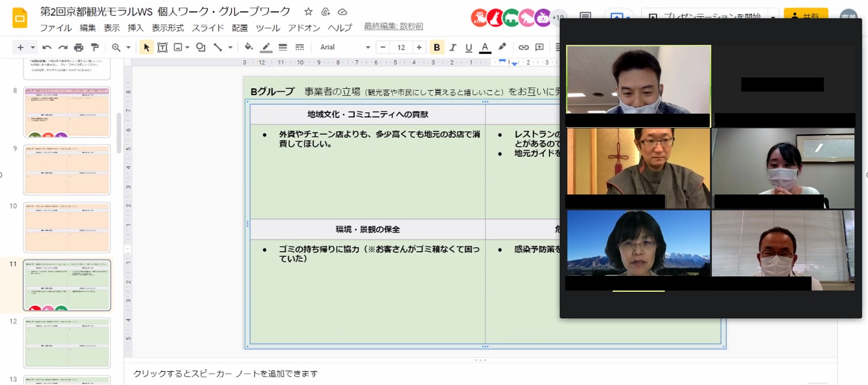
Task: Click the border dash style icon
Action: pyautogui.click(x=299, y=47)
